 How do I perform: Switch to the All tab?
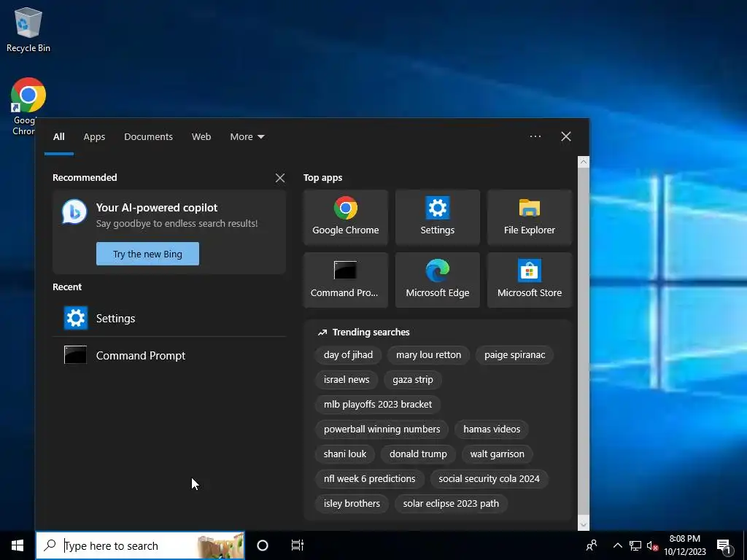click(58, 136)
